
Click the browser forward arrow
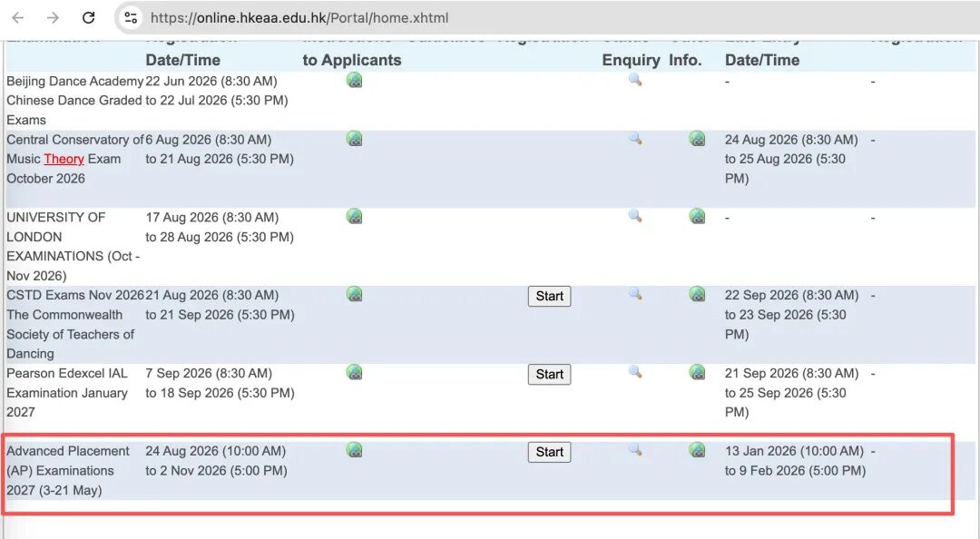[54, 17]
